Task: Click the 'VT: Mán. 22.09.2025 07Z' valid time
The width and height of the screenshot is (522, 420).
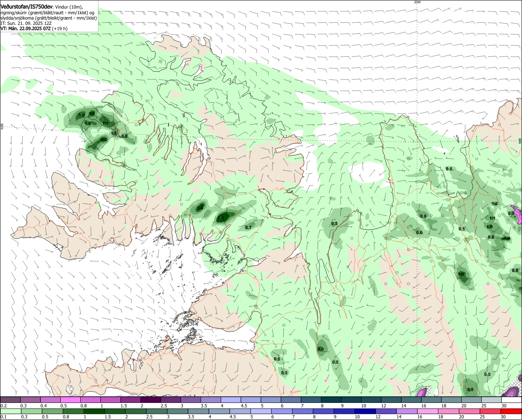Action: pyautogui.click(x=26, y=29)
